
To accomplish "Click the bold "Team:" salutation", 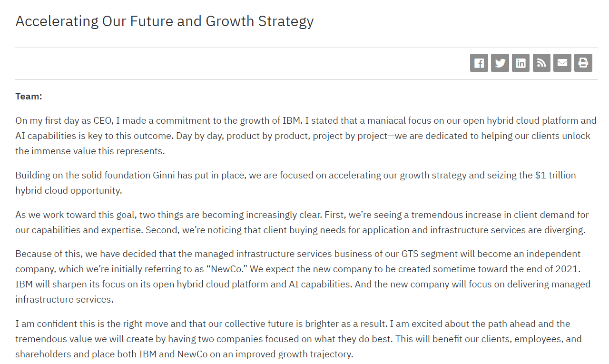I will click(29, 96).
